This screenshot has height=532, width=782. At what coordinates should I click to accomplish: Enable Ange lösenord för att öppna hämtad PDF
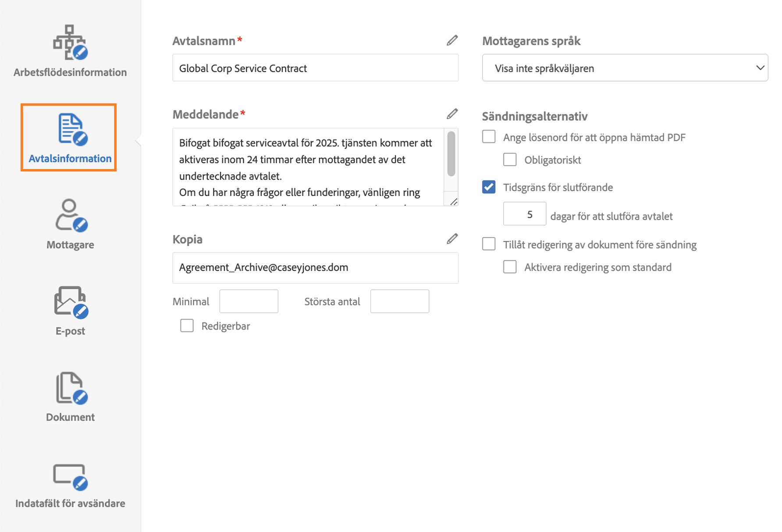click(489, 137)
